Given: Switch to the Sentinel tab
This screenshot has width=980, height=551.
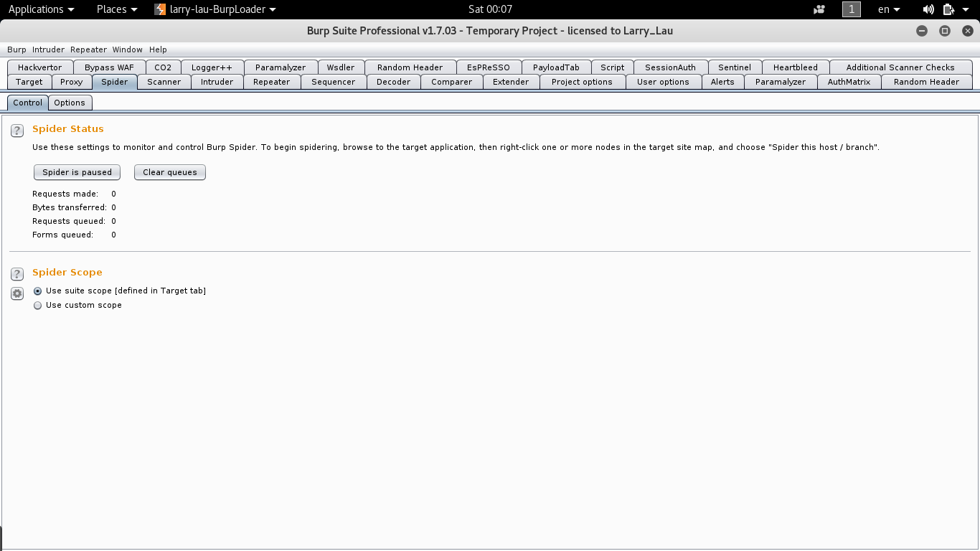Looking at the screenshot, I should point(735,67).
